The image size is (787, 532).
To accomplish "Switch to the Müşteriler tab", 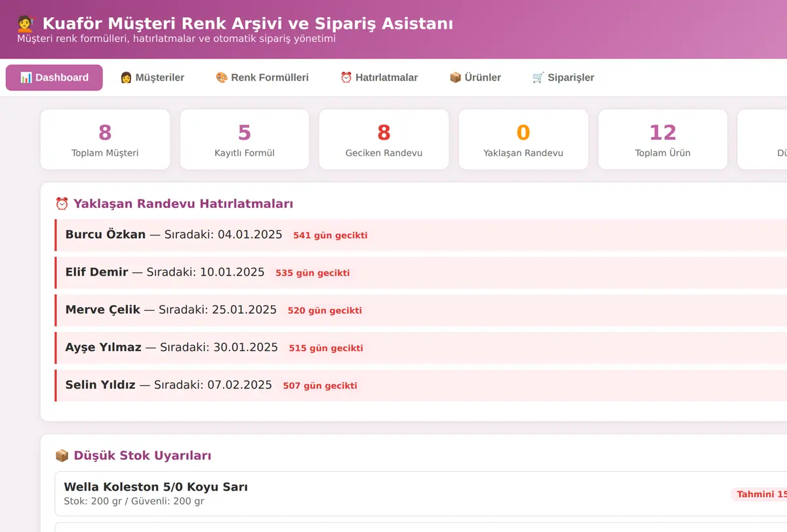I will pyautogui.click(x=152, y=77).
